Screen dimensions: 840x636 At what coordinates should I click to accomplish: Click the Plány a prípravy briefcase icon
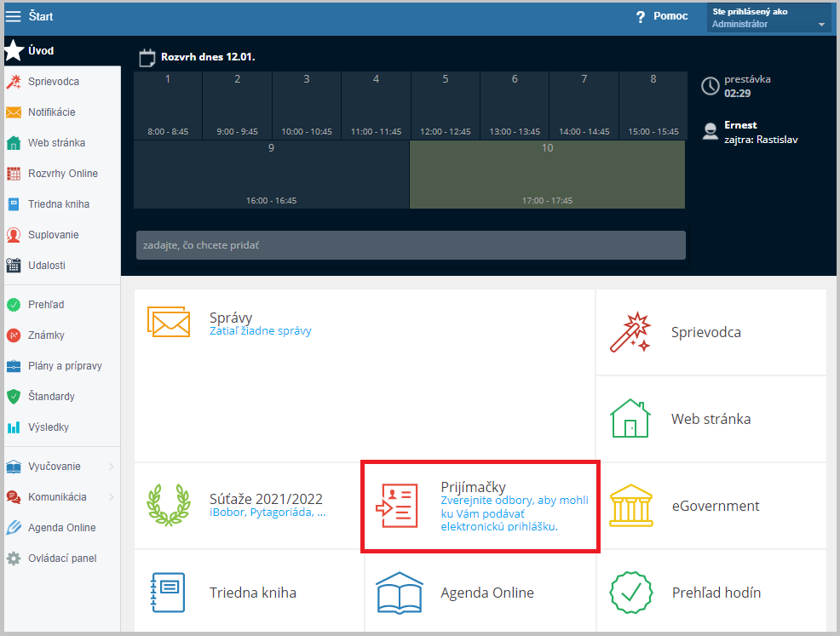pyautogui.click(x=14, y=366)
